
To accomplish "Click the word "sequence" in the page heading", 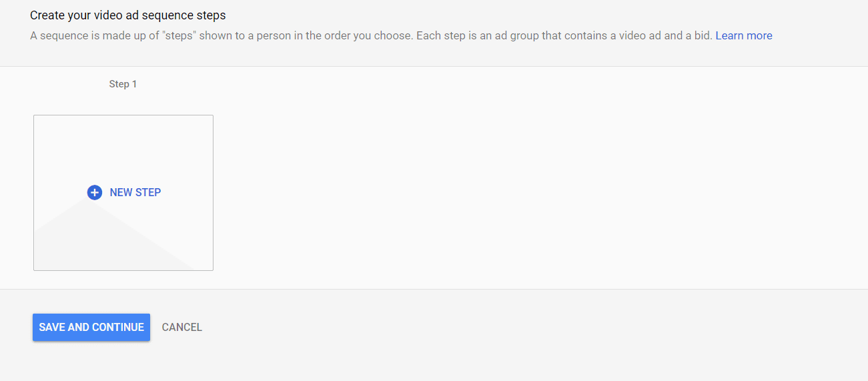I will 155,15.
